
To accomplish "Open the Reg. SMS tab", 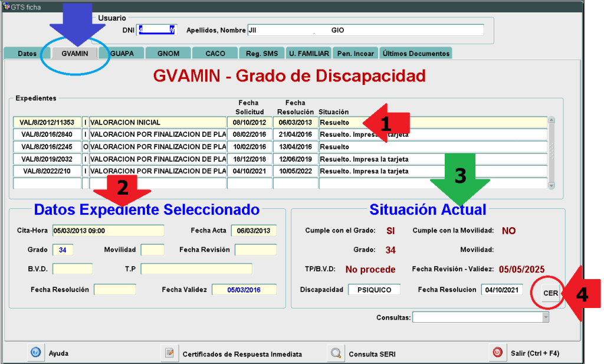I will tap(262, 53).
